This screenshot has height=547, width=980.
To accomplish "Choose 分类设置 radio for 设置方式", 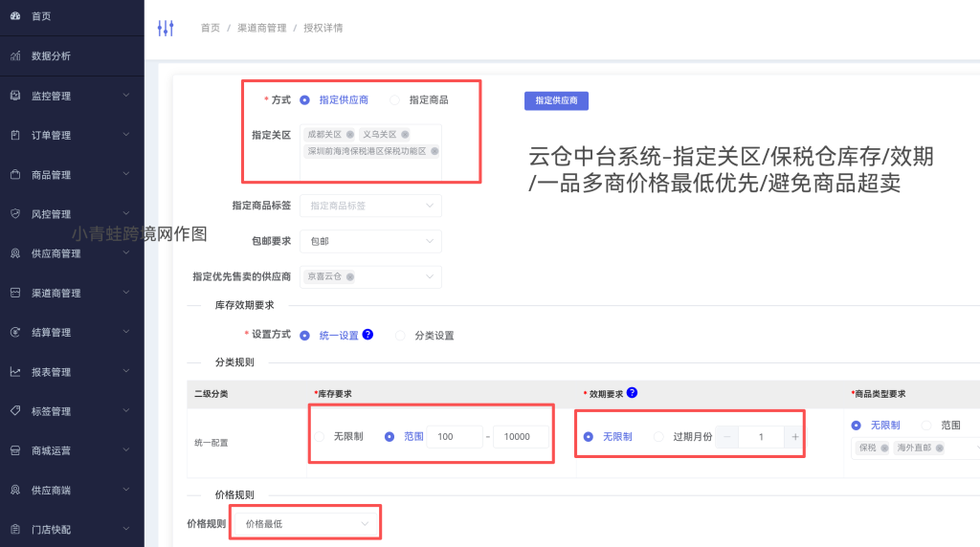I will click(x=400, y=336).
